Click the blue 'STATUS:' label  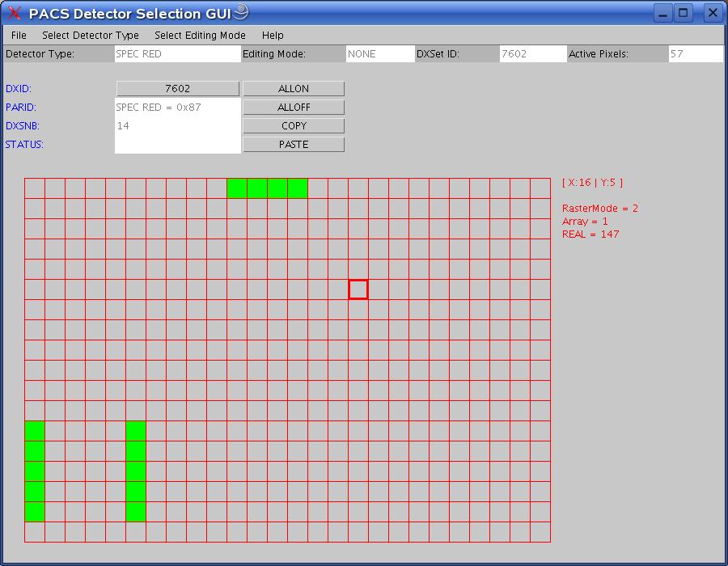tap(24, 144)
